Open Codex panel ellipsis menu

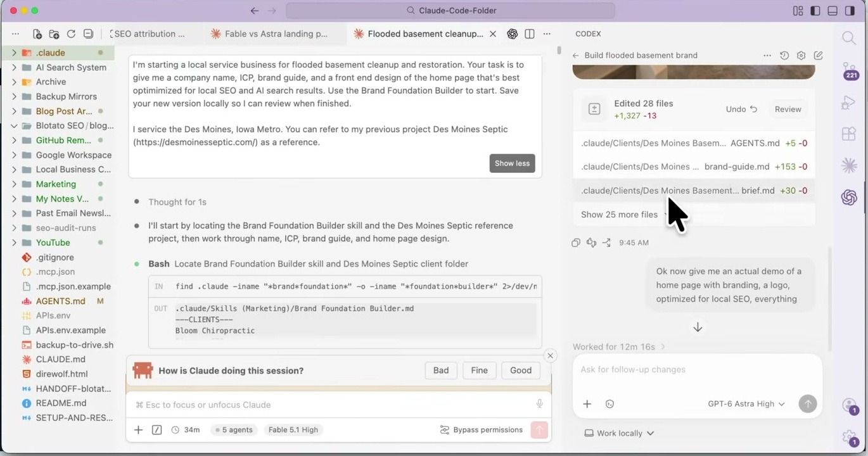(x=767, y=56)
